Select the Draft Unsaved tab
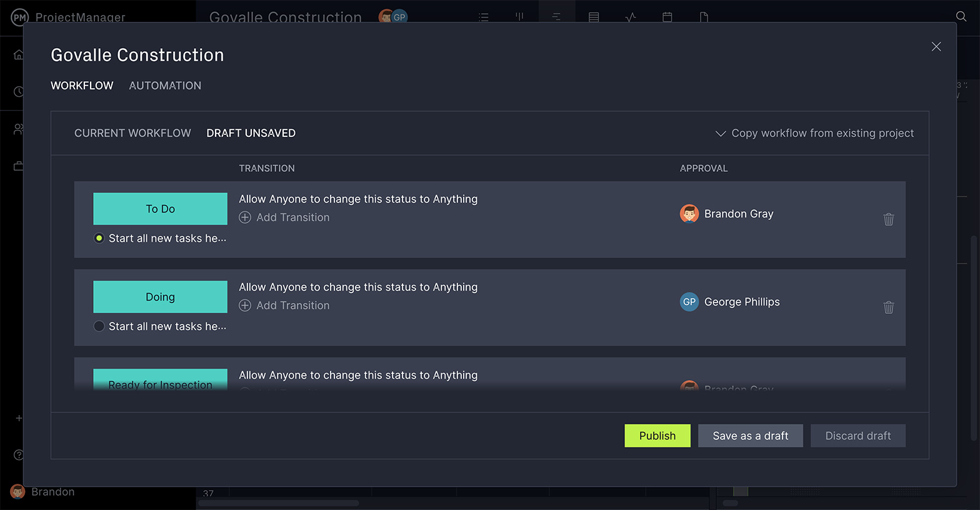 [x=251, y=133]
